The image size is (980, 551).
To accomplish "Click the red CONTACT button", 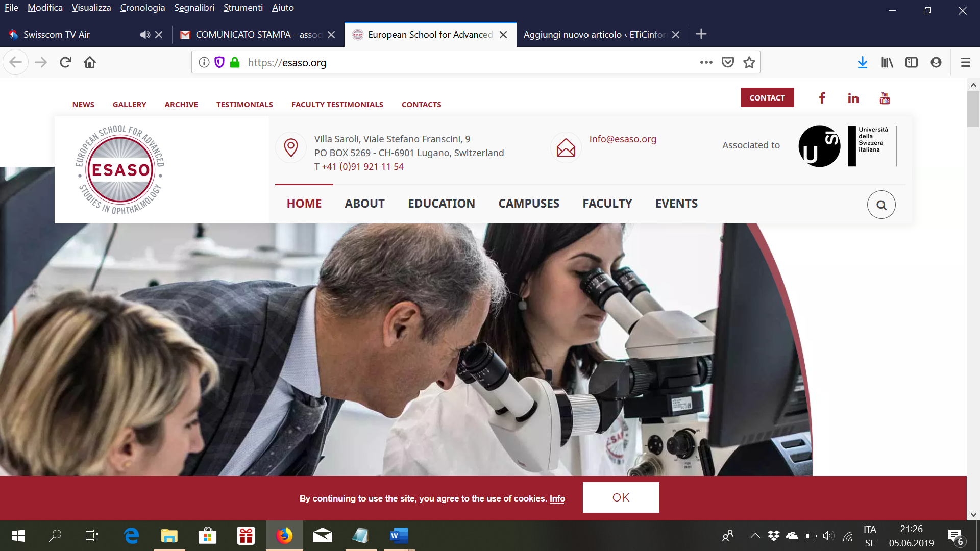I will click(x=767, y=97).
